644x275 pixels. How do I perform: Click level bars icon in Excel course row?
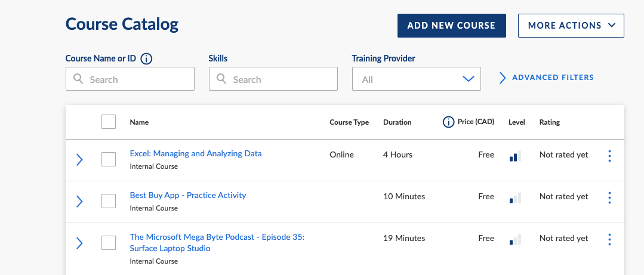(515, 156)
